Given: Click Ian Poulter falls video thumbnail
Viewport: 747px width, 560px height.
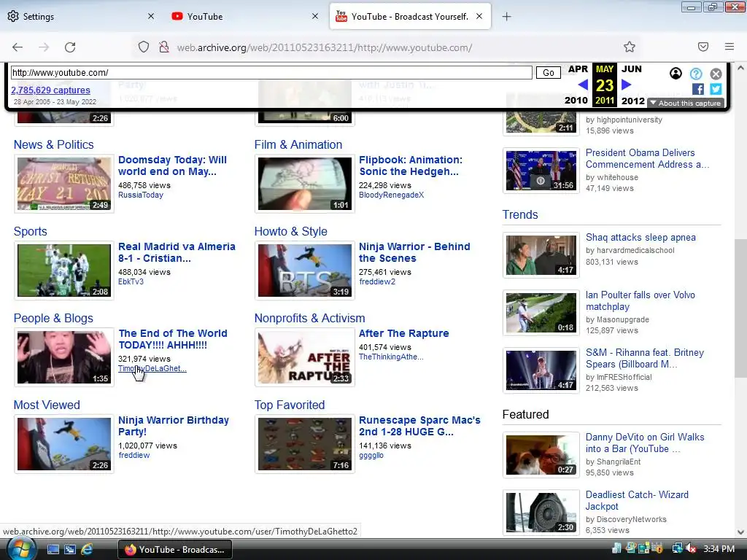Looking at the screenshot, I should pos(541,313).
